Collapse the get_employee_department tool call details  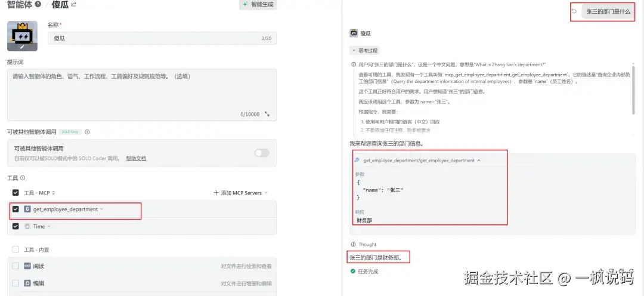click(x=479, y=161)
